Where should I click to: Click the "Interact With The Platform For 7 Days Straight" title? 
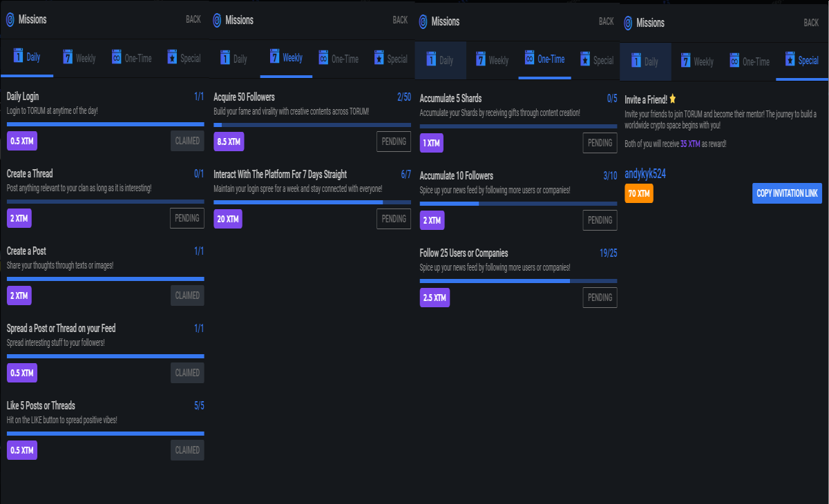(x=280, y=174)
